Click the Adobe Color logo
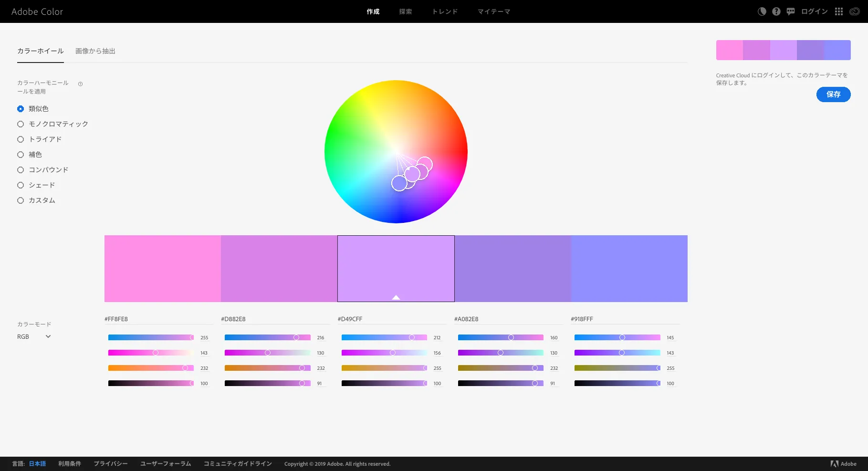This screenshot has width=868, height=471. click(37, 11)
